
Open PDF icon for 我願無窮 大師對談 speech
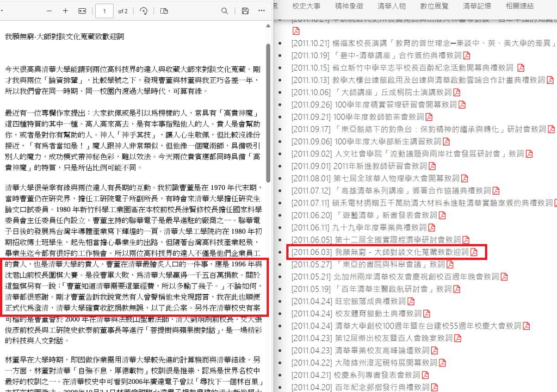tap(473, 252)
